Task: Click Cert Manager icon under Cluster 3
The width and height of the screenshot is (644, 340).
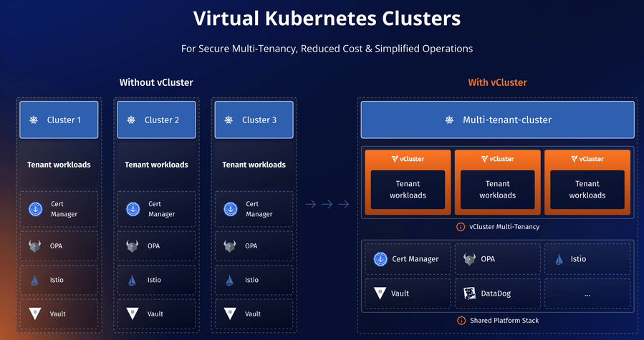Action: pyautogui.click(x=231, y=209)
